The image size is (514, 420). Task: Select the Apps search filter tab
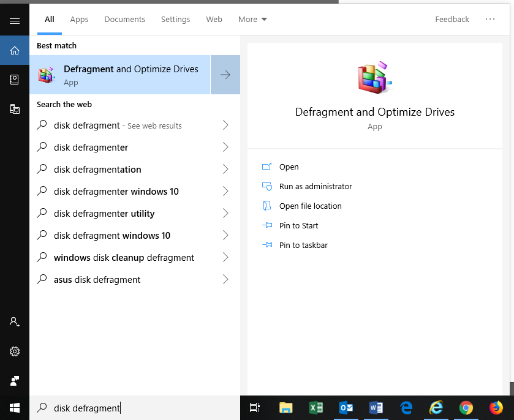(79, 19)
